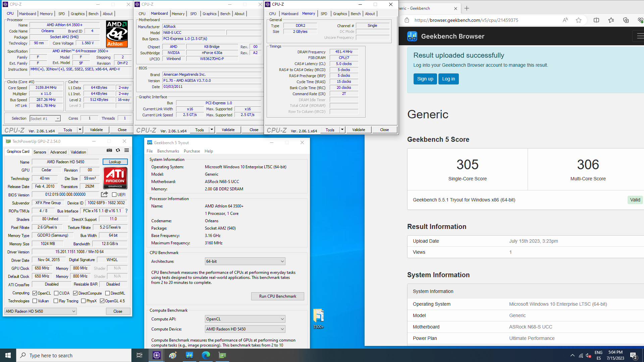Toggle Vulkan checkbox
The image size is (644, 362).
(x=35, y=301)
